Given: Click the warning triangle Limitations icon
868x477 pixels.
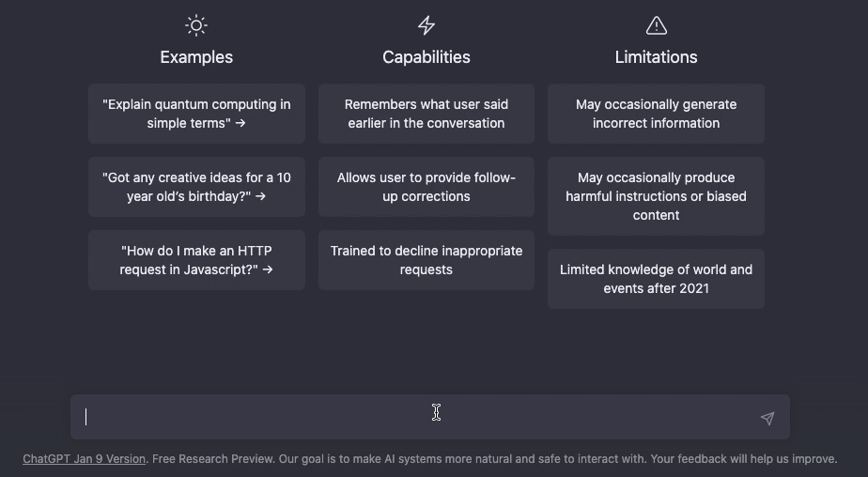Looking at the screenshot, I should [x=656, y=25].
